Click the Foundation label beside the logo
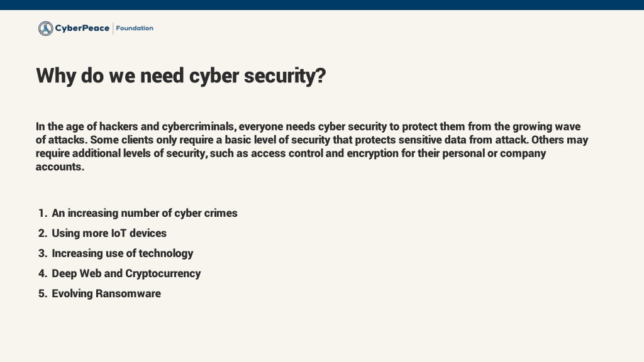 click(x=135, y=28)
